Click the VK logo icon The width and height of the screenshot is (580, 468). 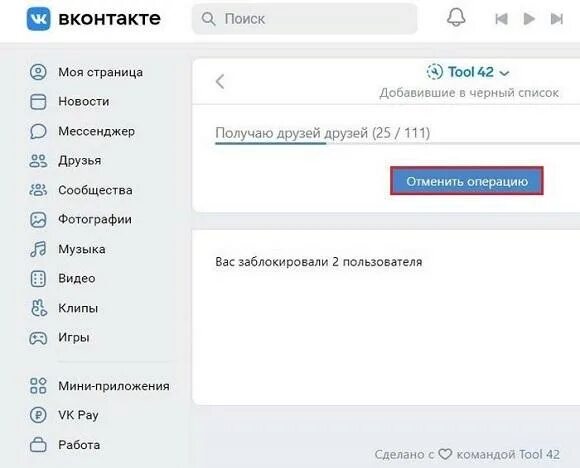click(38, 18)
